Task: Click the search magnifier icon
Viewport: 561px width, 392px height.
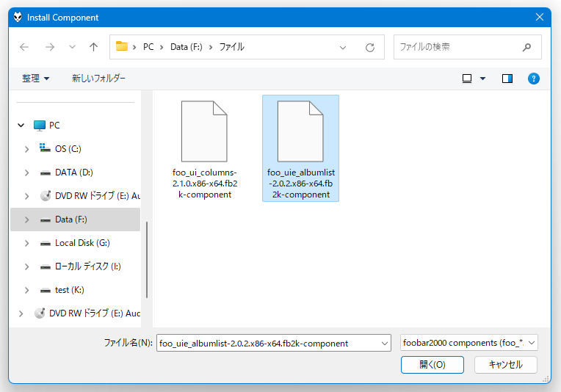Action: tap(526, 47)
